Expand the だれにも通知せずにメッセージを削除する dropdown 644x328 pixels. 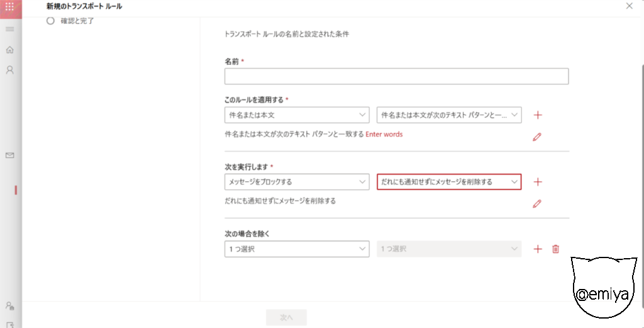pos(449,182)
